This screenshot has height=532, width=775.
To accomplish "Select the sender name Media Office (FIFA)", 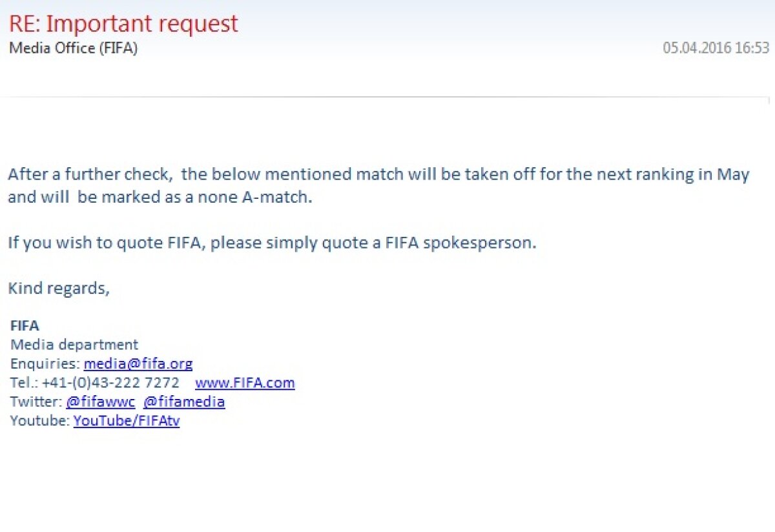I will pos(73,48).
